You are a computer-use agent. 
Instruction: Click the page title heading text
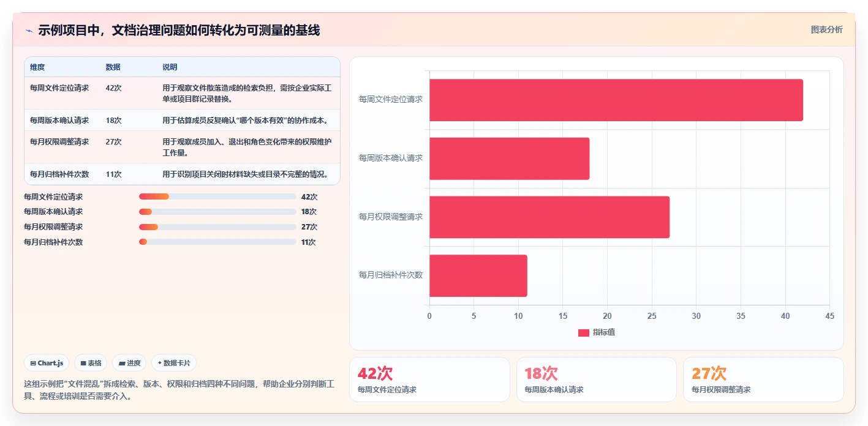[179, 31]
